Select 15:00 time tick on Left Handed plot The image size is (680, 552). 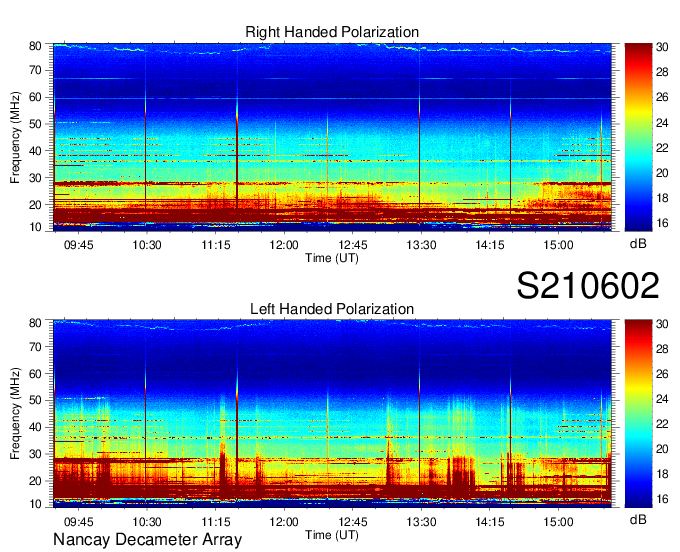click(x=558, y=522)
